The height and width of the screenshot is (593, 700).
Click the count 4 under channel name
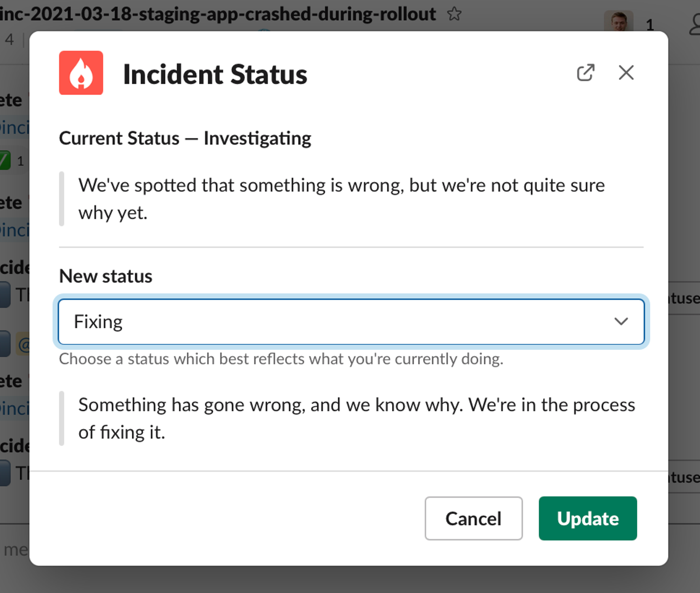9,40
